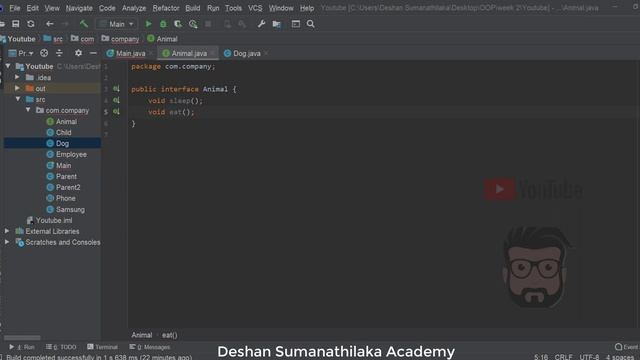Open the Refactor menu
This screenshot has height=360, width=640.
tap(166, 8)
